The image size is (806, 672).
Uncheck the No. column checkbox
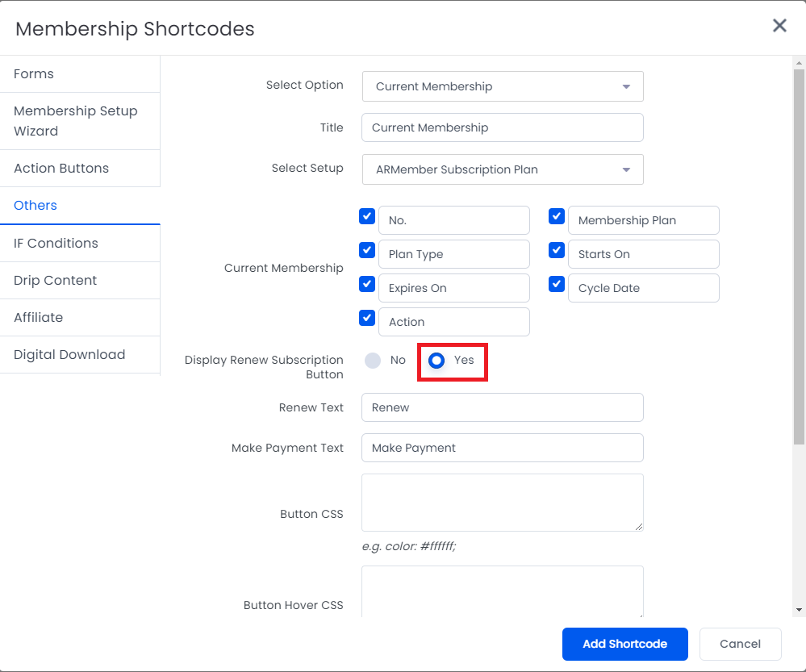367,216
